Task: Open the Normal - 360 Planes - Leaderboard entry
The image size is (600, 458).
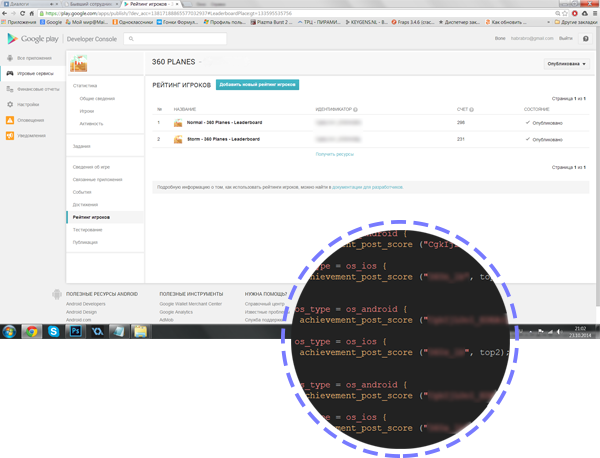Action: coord(225,123)
